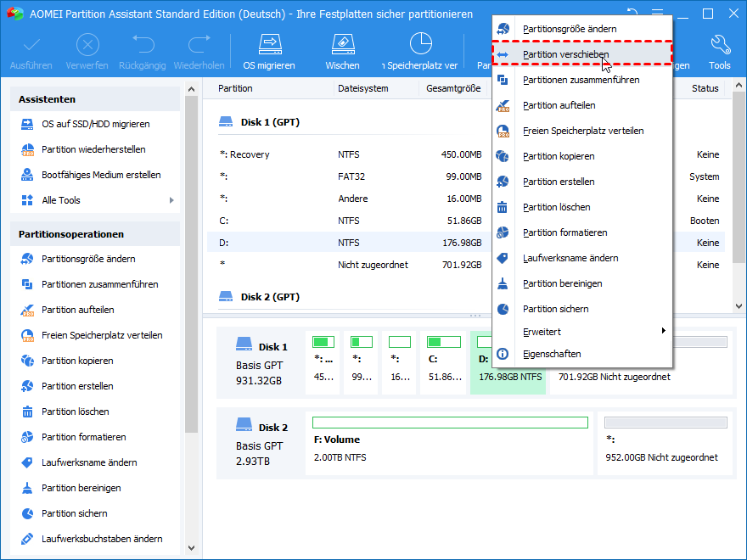Click the Wischen toolbar icon
747x560 pixels.
click(x=341, y=45)
